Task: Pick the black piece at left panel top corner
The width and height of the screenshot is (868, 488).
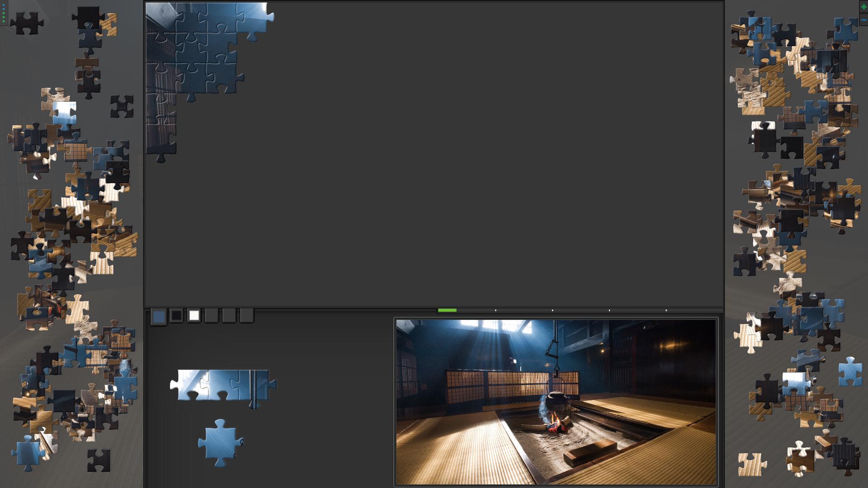Action: tap(27, 23)
